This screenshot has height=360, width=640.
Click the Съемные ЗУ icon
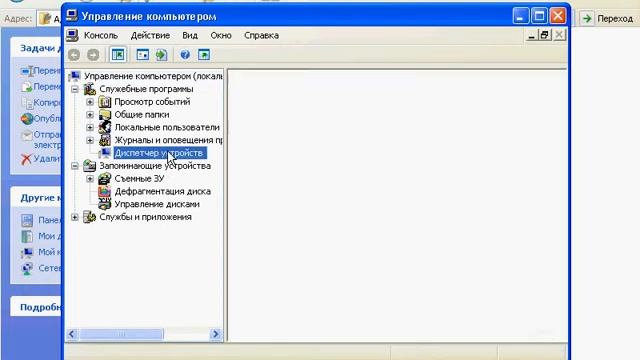(105, 179)
